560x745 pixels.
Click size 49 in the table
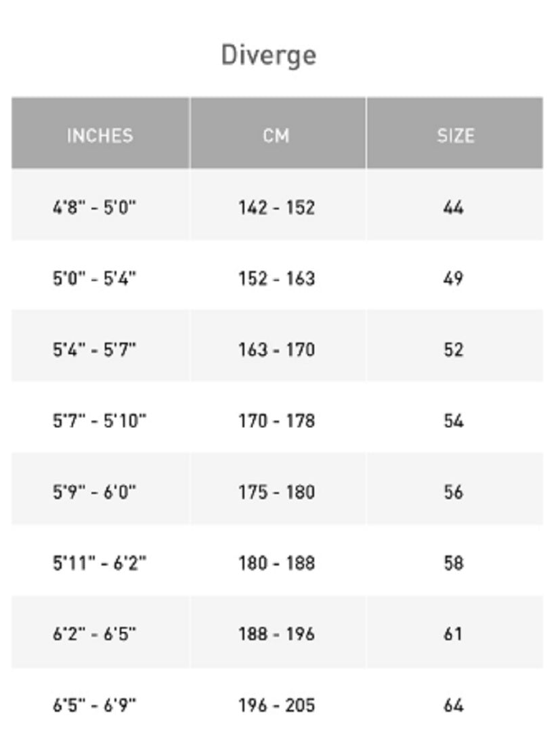click(453, 278)
